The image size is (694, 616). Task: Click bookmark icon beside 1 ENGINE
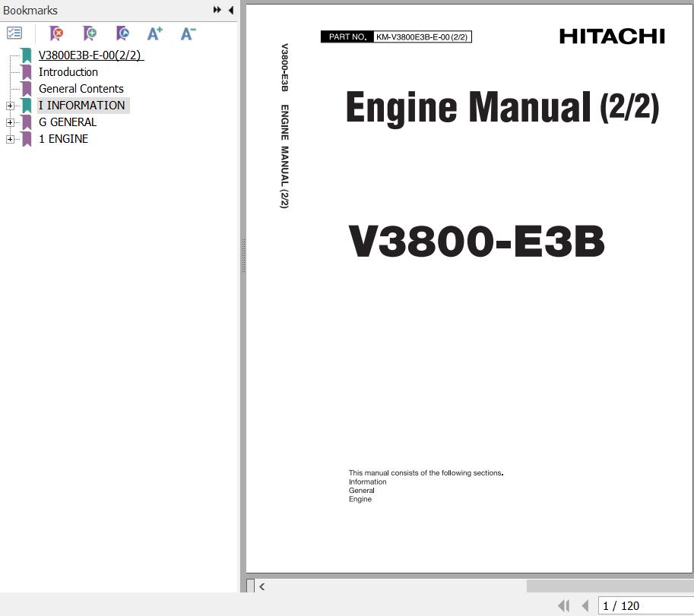click(27, 139)
